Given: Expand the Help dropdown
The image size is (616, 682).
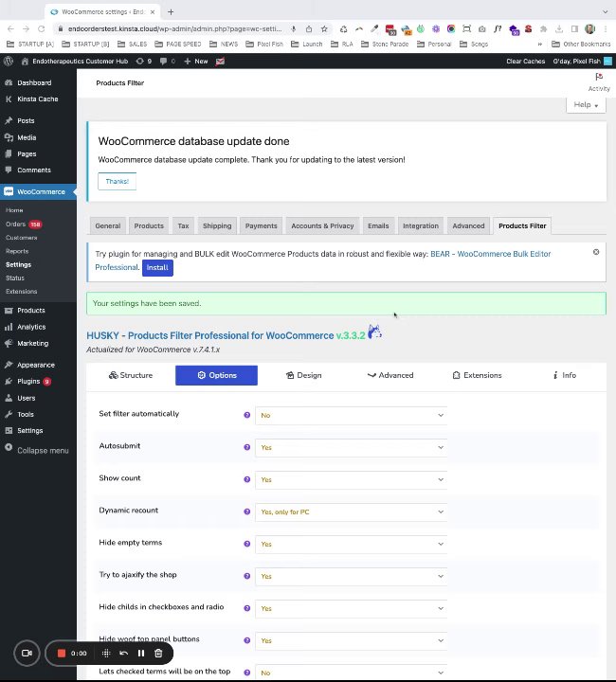Looking at the screenshot, I should [586, 105].
